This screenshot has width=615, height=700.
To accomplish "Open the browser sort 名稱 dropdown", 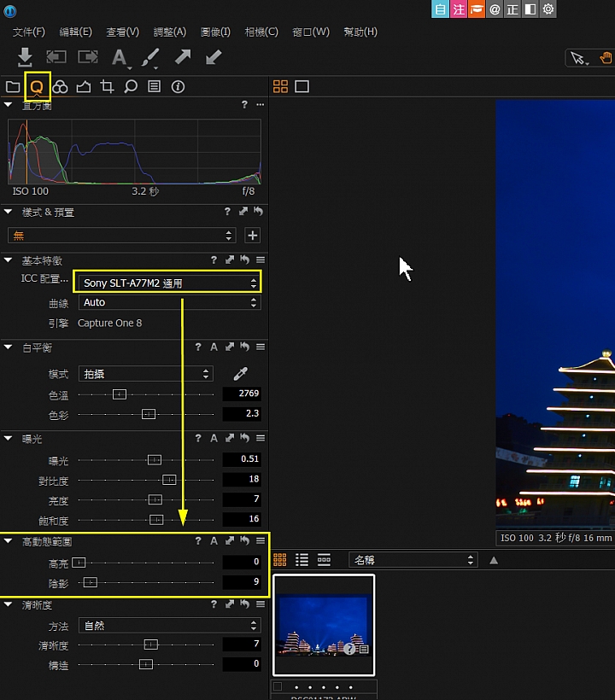I will point(413,560).
